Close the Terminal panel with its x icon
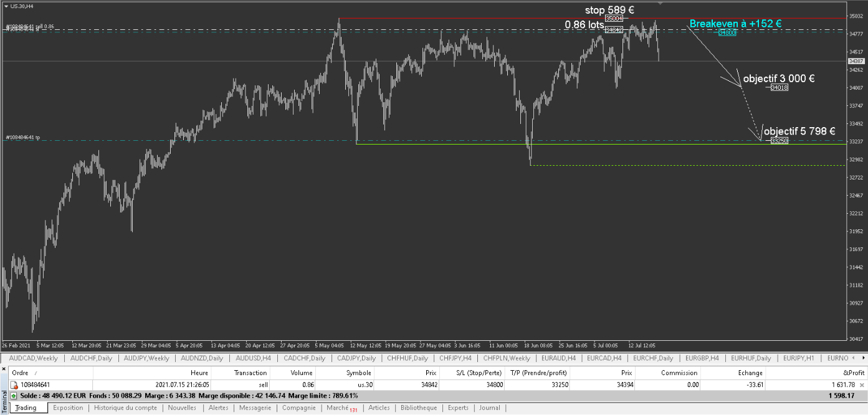Screen dimensions: 868x415 coord(4,369)
